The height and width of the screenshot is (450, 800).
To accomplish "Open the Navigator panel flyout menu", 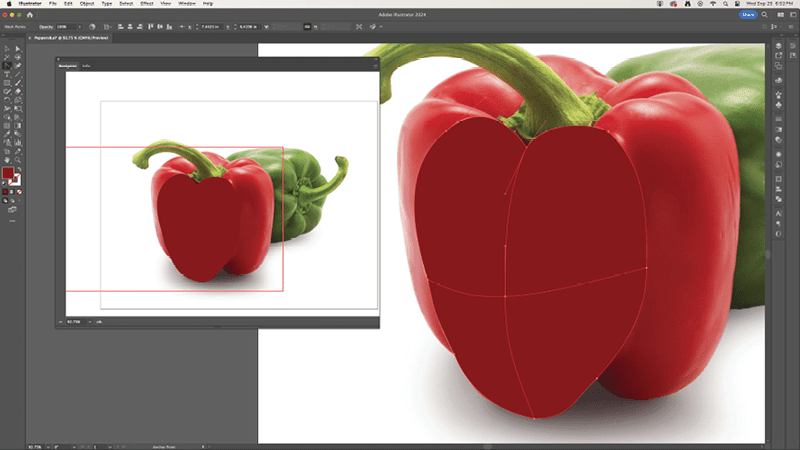I will [x=376, y=66].
